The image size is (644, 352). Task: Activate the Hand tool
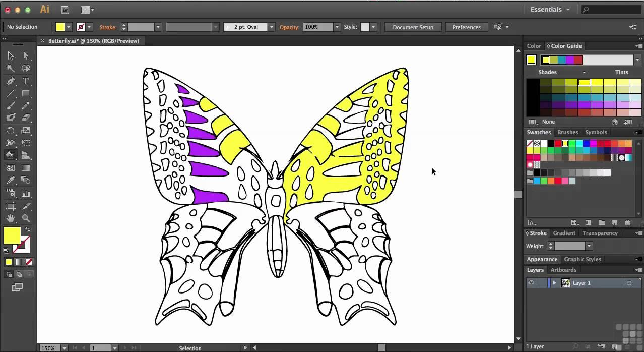(x=11, y=218)
